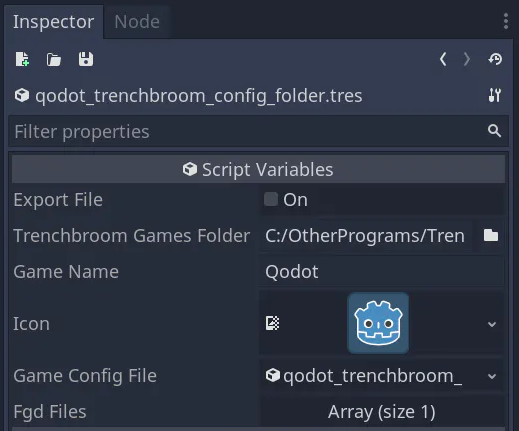
Task: Open the Fgd Files Array editor
Action: point(382,412)
